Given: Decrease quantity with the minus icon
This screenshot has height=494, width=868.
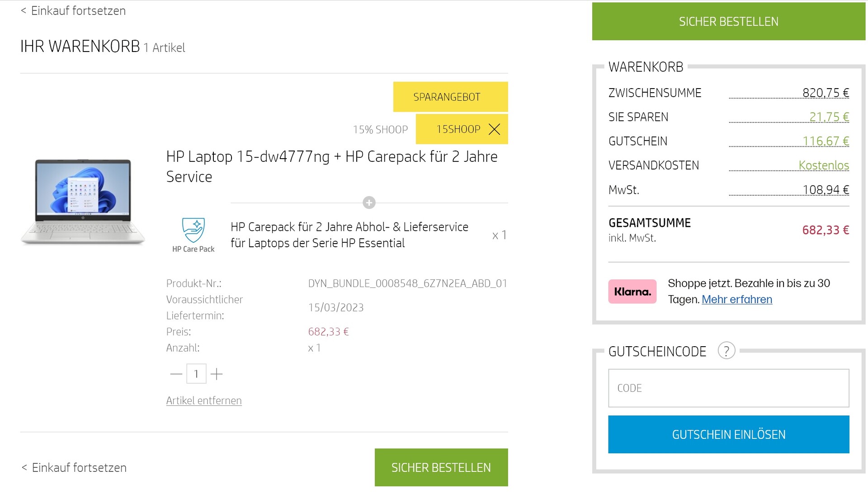Looking at the screenshot, I should point(176,374).
